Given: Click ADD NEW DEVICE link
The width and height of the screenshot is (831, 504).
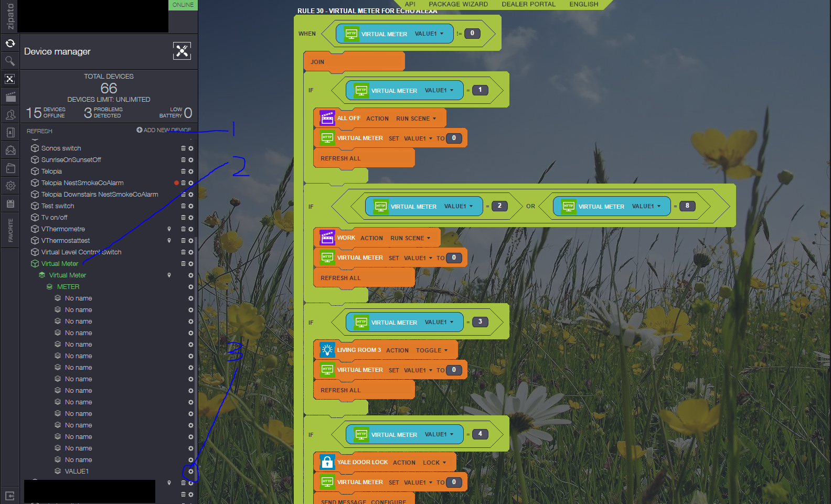Looking at the screenshot, I should 164,130.
